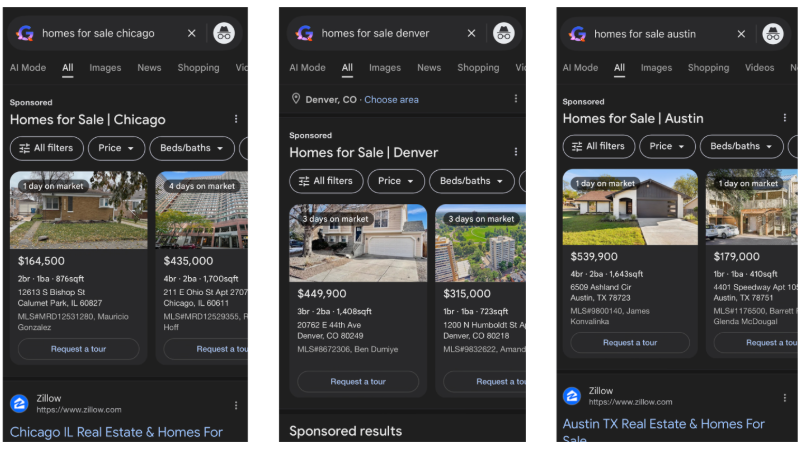Open Chicago IL Real Estate Zillow link
Screen dimensions: 803x455
coord(116,432)
